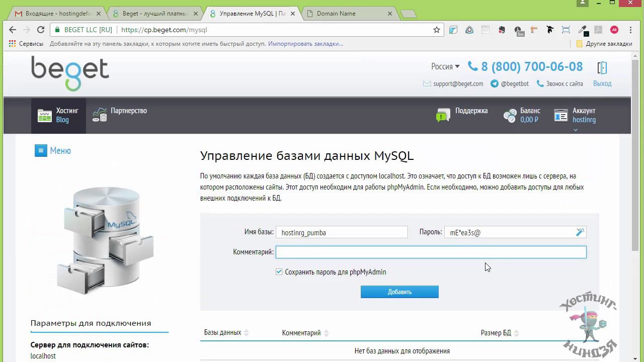Click the blue Меню hamburger icon

coord(41,150)
